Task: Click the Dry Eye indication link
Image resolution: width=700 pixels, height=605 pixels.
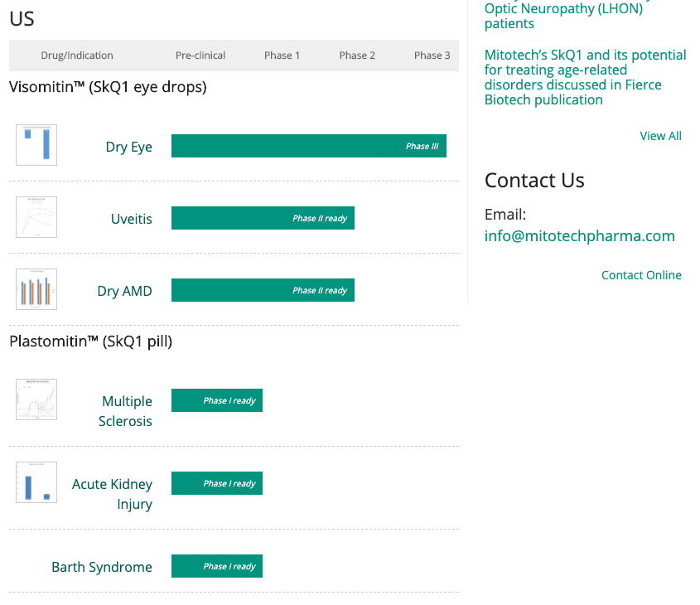Action: [128, 148]
